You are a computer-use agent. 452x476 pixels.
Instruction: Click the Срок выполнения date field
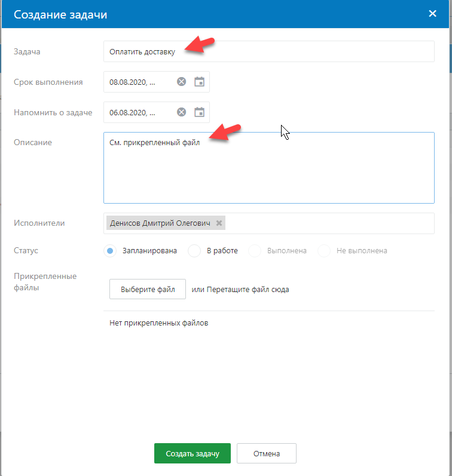pyautogui.click(x=138, y=82)
